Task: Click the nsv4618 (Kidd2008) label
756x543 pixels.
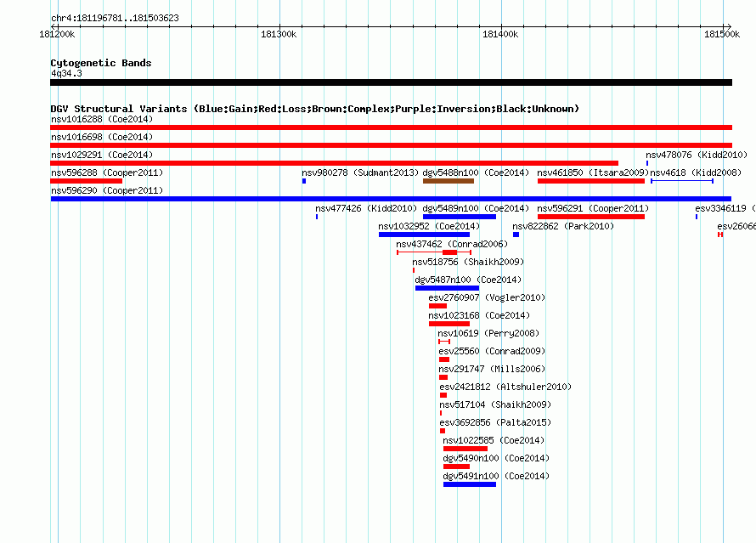Action: coord(696,173)
